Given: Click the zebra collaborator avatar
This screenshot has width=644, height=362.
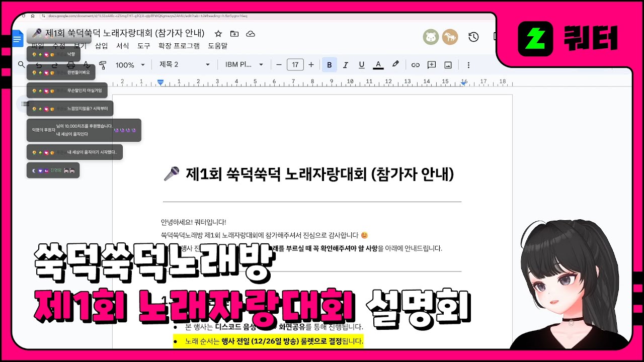Looking at the screenshot, I should pos(450,37).
